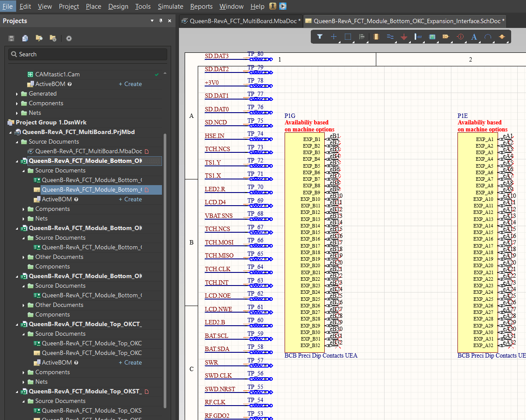Collapse the QueenB-RevA_FCT_Module_Top_OKCT project

point(17,324)
